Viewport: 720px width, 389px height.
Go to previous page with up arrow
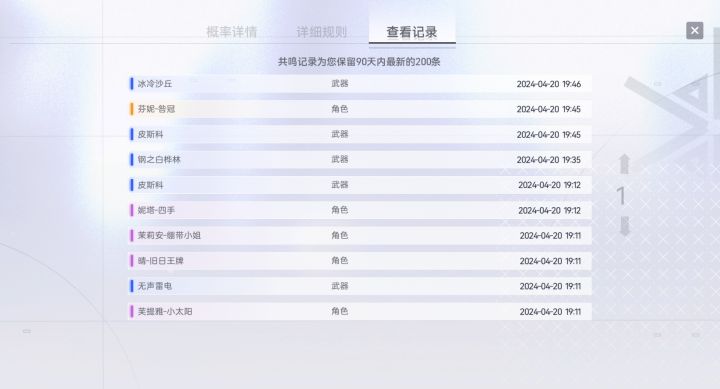coord(624,164)
